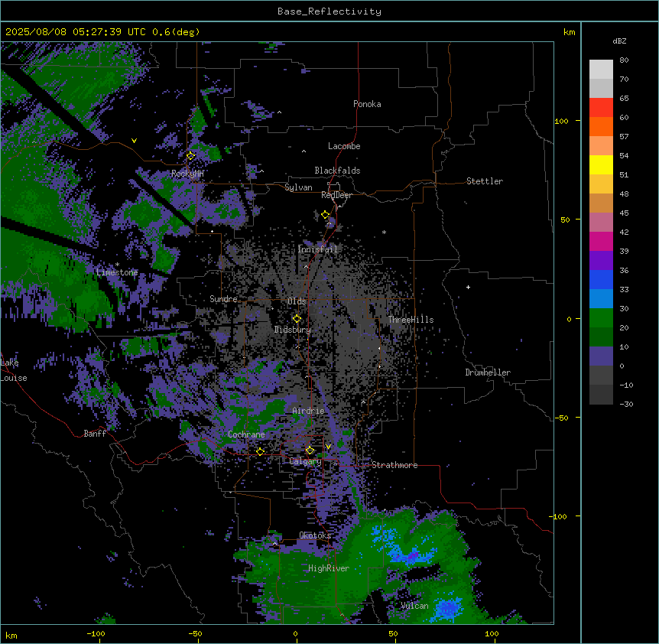The width and height of the screenshot is (659, 644).
Task: Select the 20 dBZ green legend swatch
Action: 601,337
